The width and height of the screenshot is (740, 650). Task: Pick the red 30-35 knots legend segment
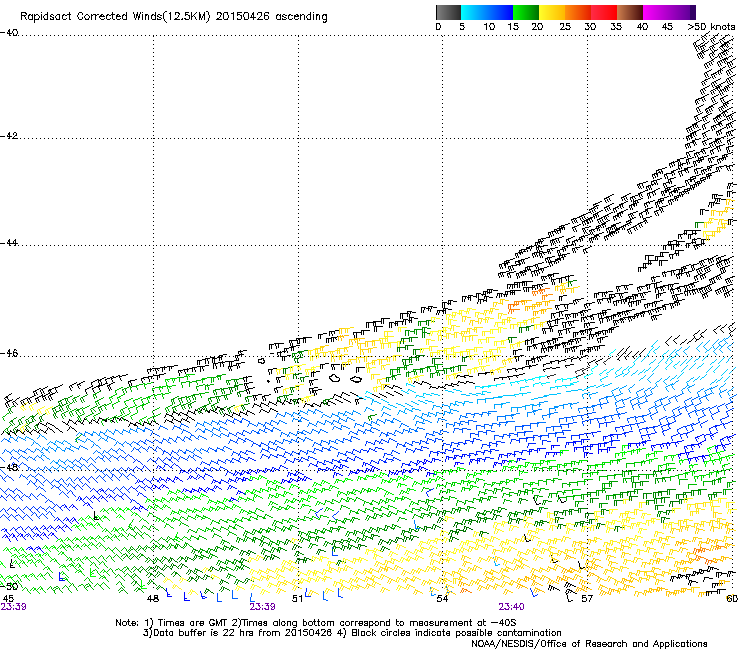(x=604, y=12)
